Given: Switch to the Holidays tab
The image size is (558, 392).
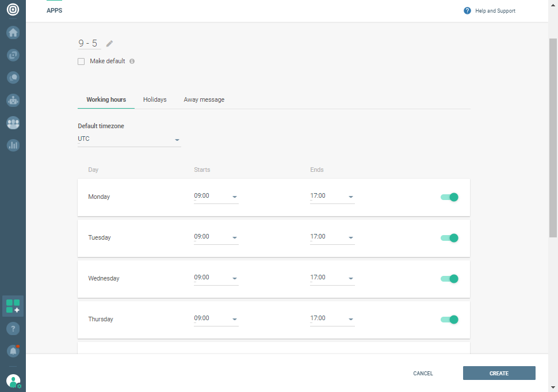Looking at the screenshot, I should pos(155,99).
